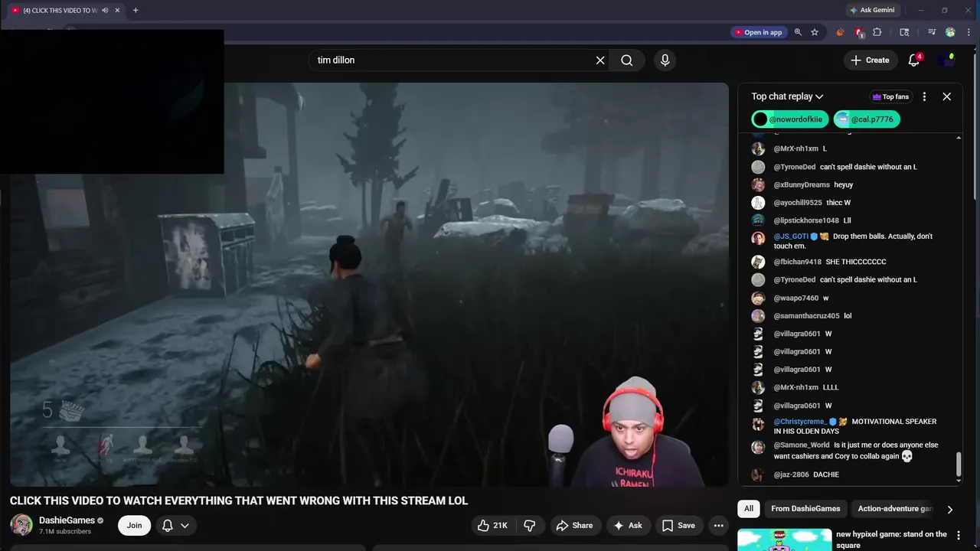This screenshot has width=980, height=551.
Task: Open DashieGames channel name link
Action: 67,520
